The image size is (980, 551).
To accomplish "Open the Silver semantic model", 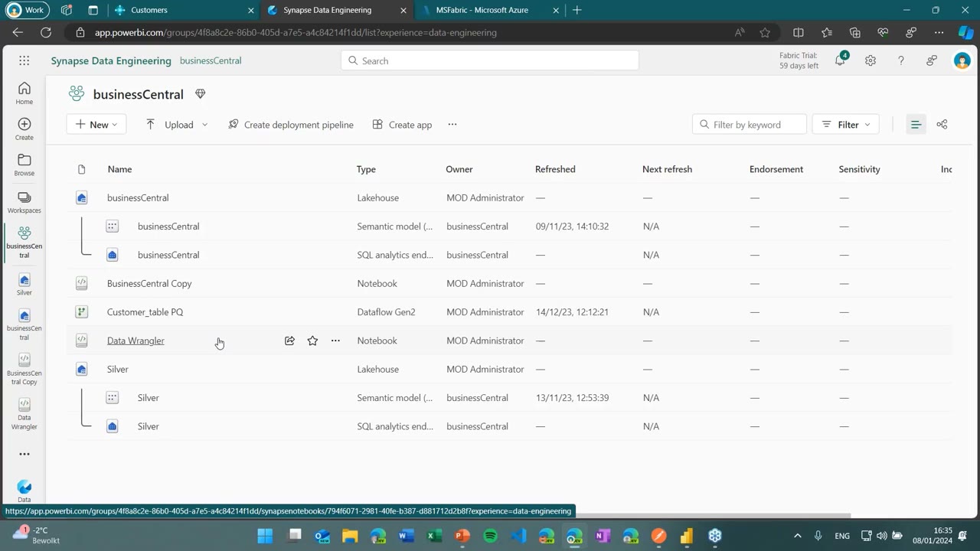I will point(148,397).
